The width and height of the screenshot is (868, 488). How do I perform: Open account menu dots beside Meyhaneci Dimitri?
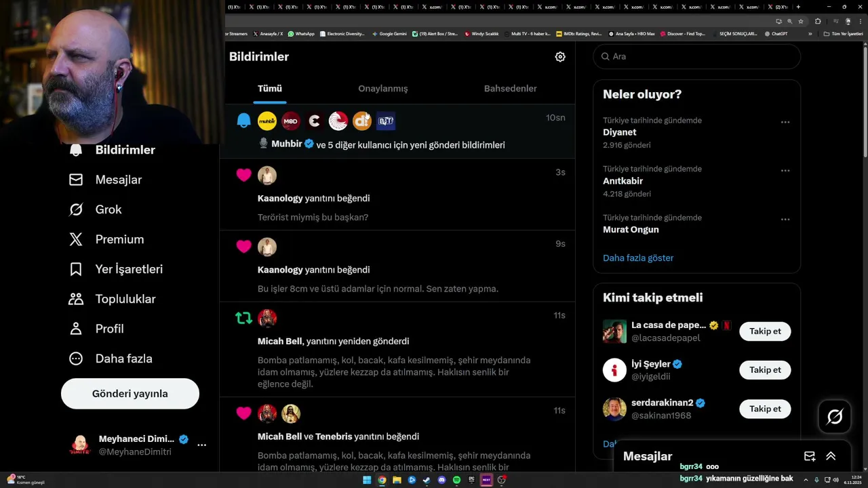coord(201,445)
